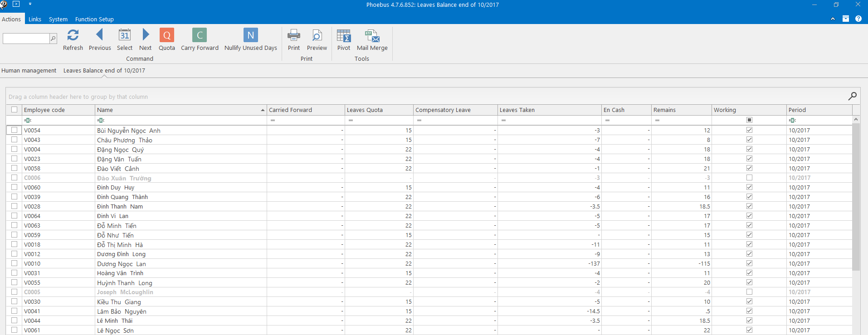868x335 pixels.
Task: Click Remains filter equals icon
Action: coord(657,120)
